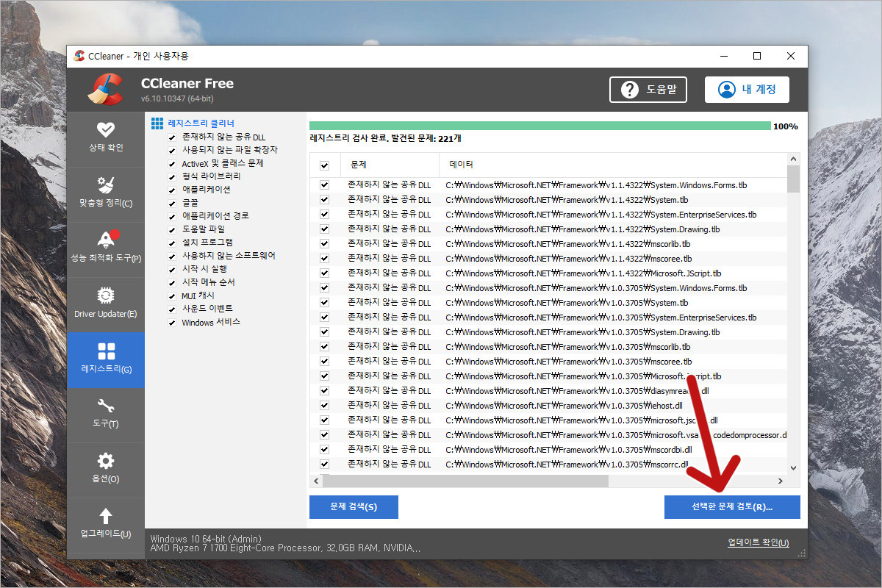882x588 pixels.
Task: Toggle ActiveX 및 클래스 문제 checkbox
Action: click(172, 164)
